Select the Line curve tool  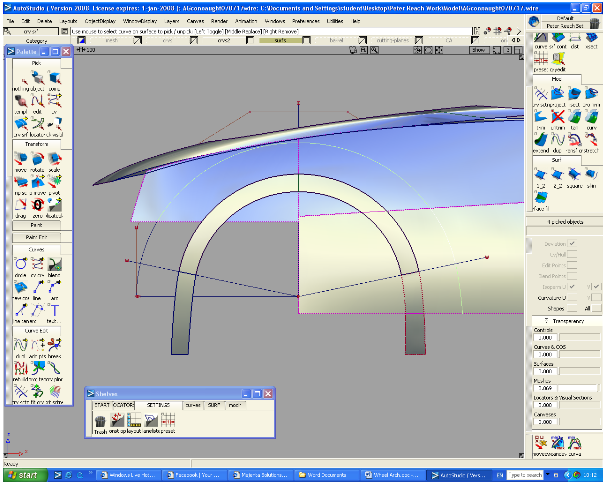(x=38, y=289)
